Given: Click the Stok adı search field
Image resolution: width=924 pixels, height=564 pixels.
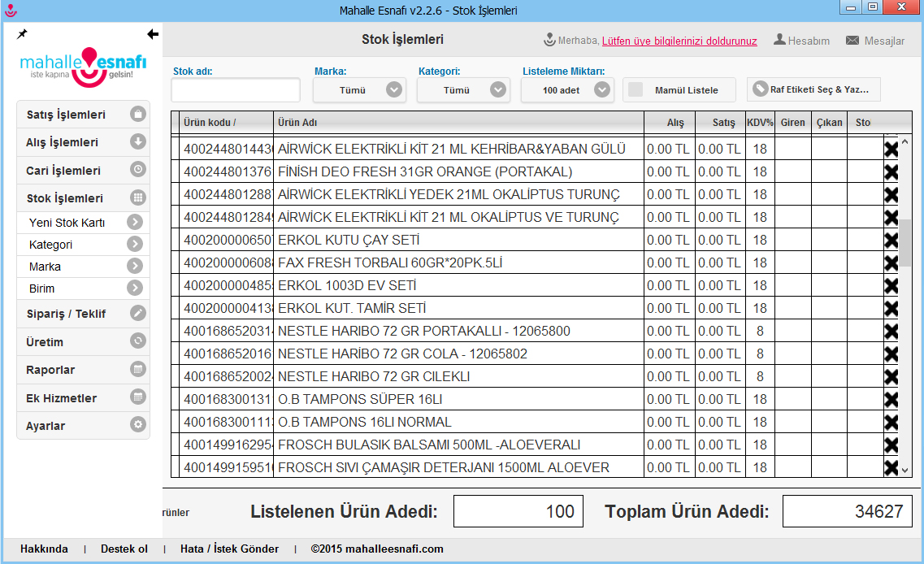Looking at the screenshot, I should [x=236, y=89].
